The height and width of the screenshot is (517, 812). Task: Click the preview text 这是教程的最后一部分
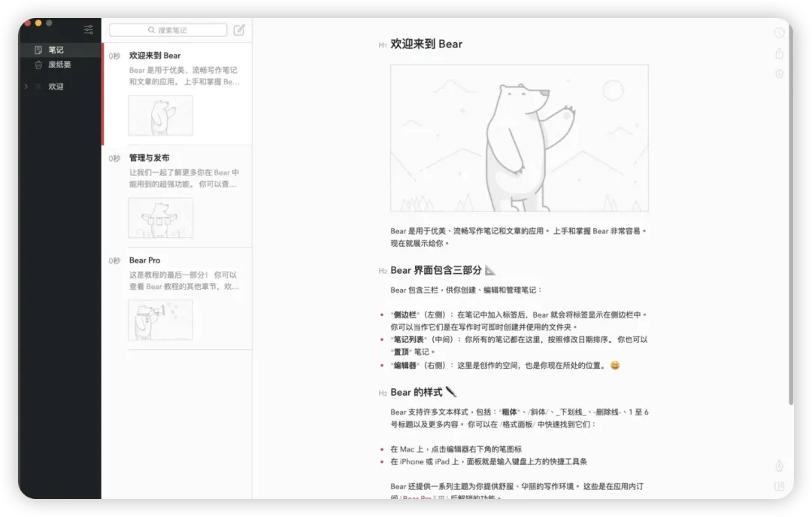184,281
